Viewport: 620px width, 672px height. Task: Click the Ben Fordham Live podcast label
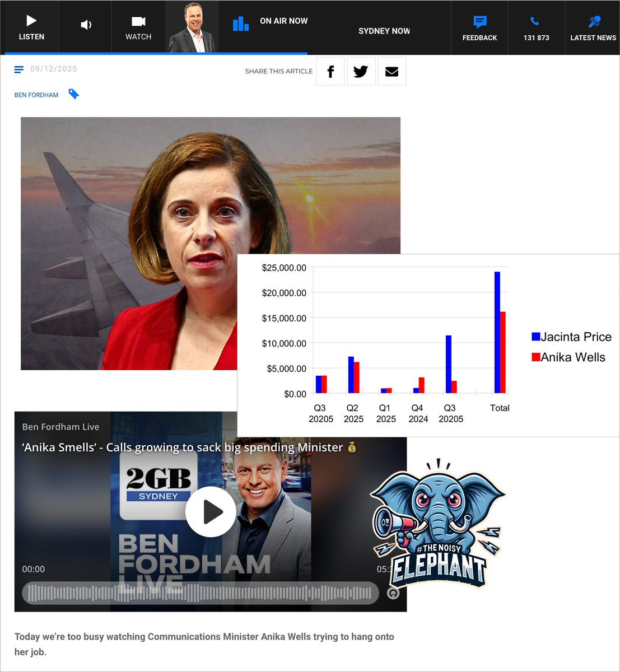[60, 427]
